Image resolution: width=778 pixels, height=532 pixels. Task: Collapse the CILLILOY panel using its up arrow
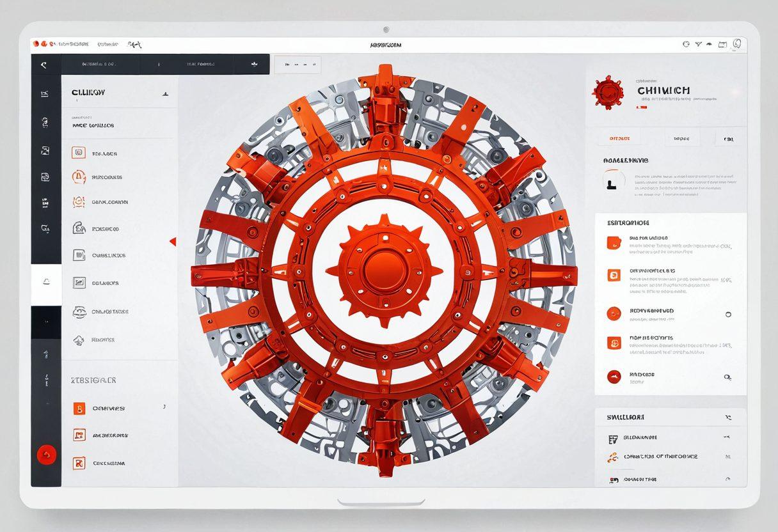tap(165, 93)
